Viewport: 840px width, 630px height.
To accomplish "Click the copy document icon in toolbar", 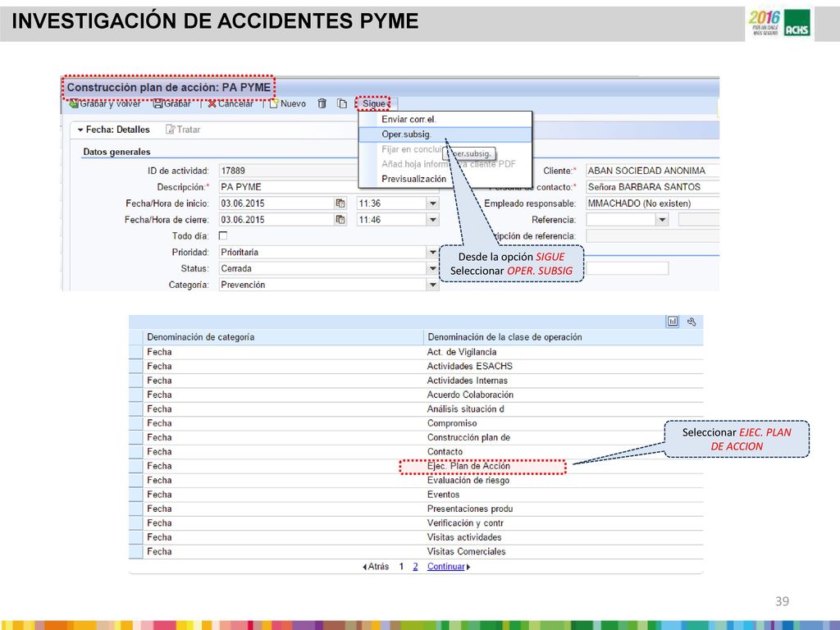I will tap(342, 103).
